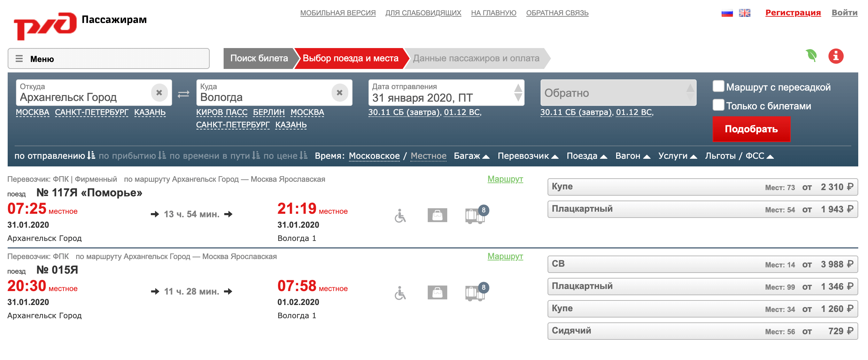Screen dimensions: 868x360
Task: Sort results by travel time
Action: (215, 156)
